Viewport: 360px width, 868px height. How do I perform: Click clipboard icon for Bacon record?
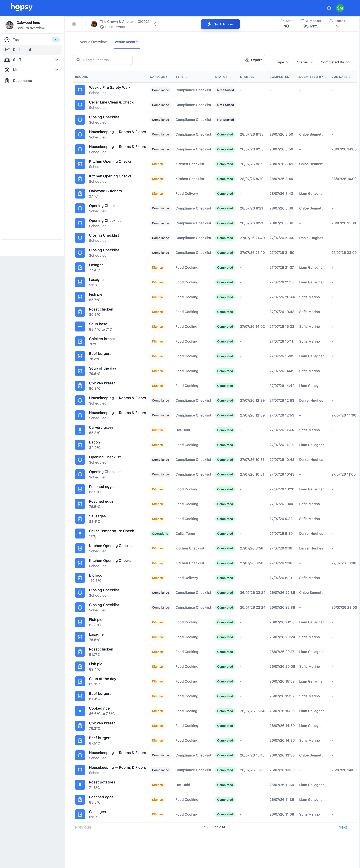coord(80,445)
